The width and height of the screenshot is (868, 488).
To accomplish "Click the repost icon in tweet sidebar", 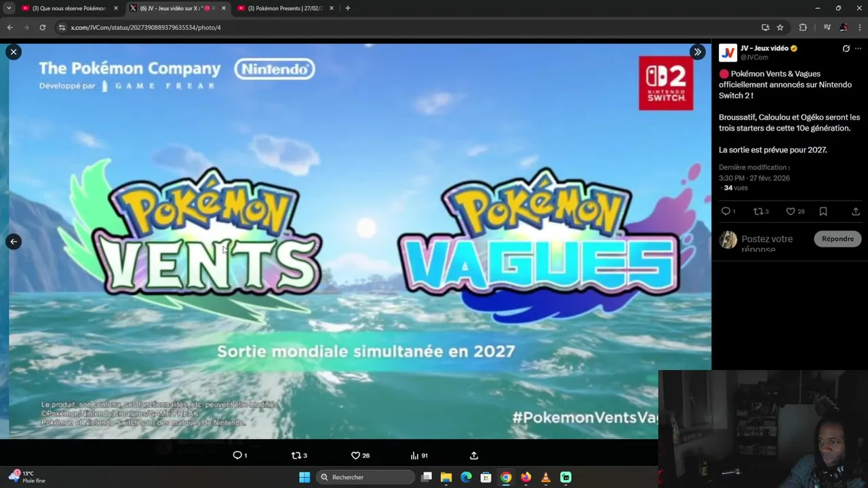I will pos(758,211).
